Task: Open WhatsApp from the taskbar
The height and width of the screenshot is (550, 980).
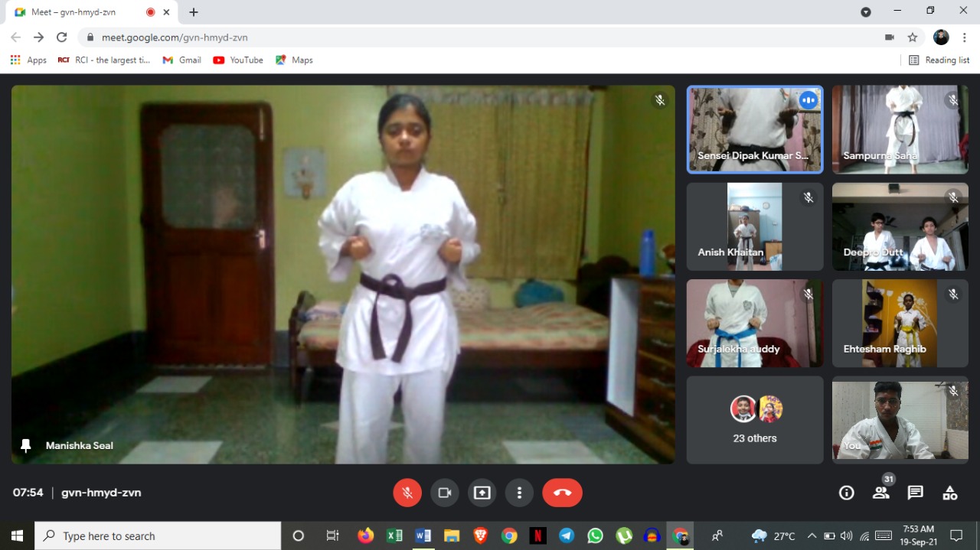Action: 596,535
